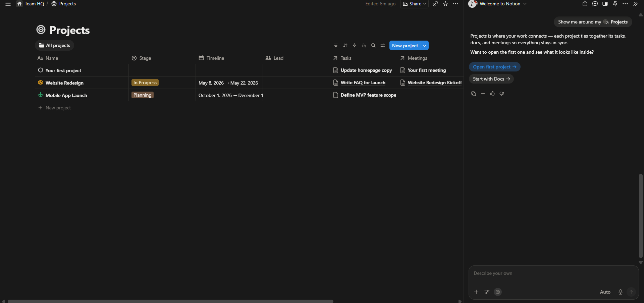The height and width of the screenshot is (303, 644).
Task: Click the sort arrows icon
Action: [345, 45]
